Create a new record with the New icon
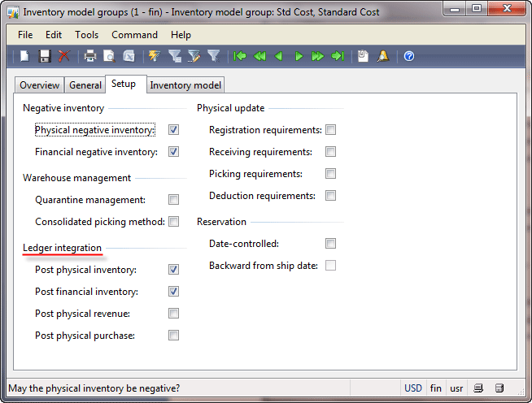 point(24,56)
